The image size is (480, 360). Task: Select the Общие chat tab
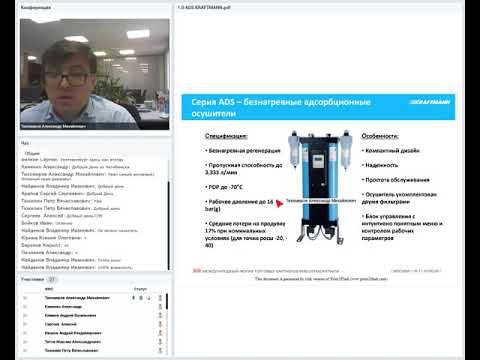(x=32, y=154)
